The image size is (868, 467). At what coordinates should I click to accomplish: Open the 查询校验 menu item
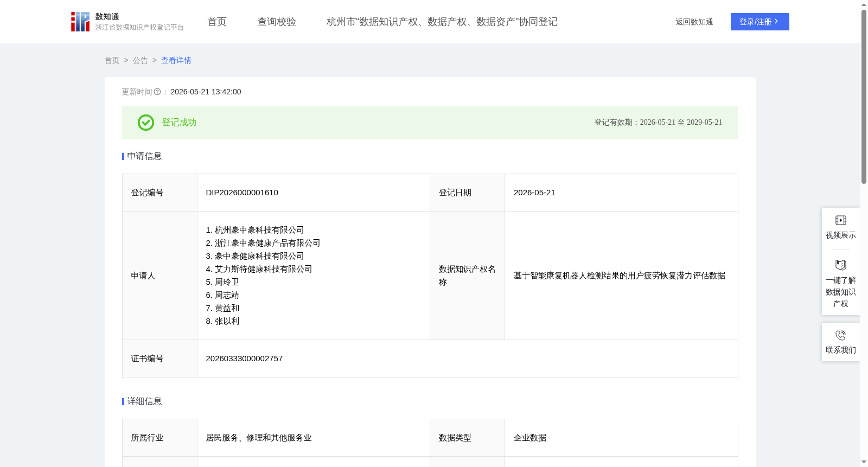click(x=277, y=22)
